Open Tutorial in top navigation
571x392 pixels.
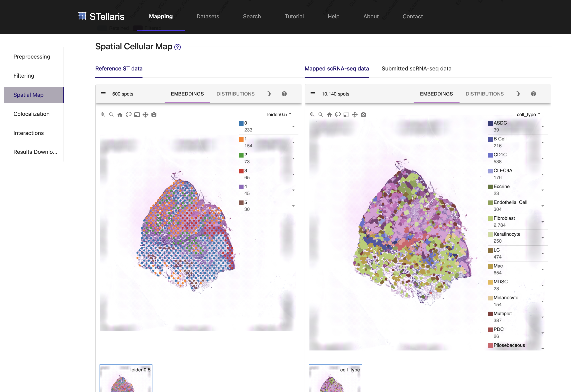(294, 16)
